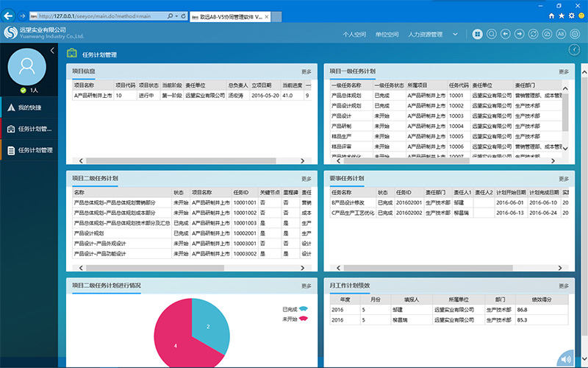Screen dimensions: 588x368
Task: Click the speaker sound icon at bottom right
Action: click(x=564, y=359)
